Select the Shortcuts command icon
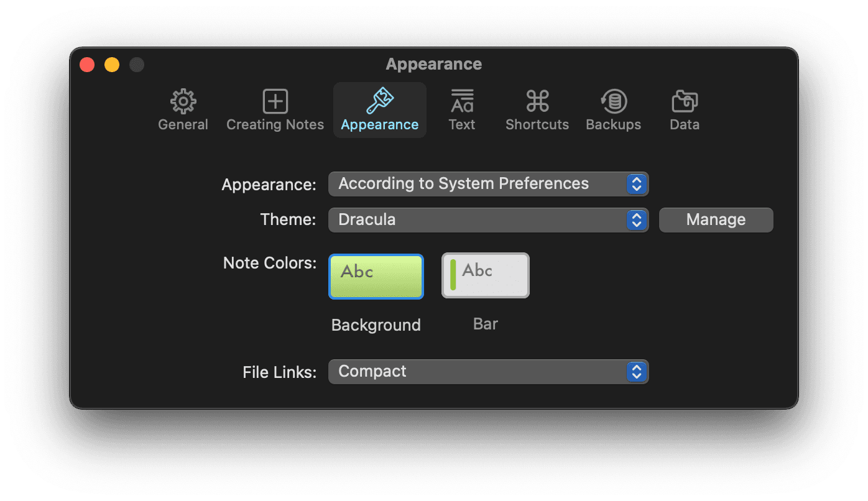 [x=537, y=101]
